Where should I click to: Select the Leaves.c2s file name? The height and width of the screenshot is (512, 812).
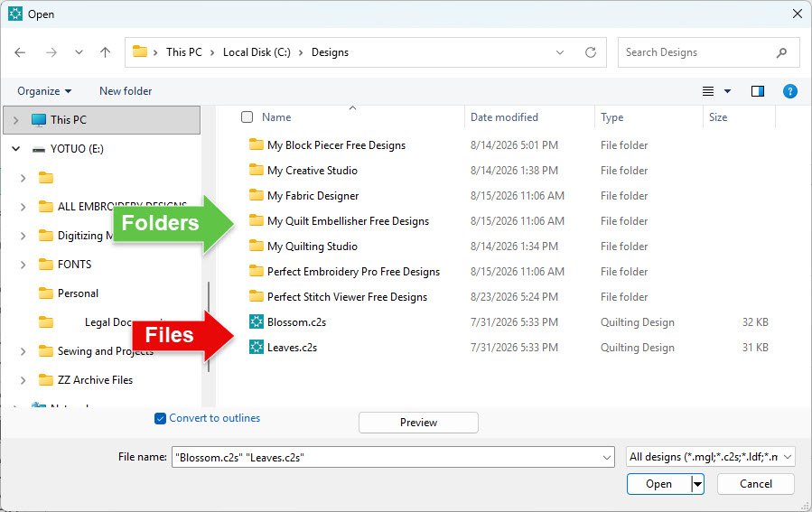pos(292,348)
